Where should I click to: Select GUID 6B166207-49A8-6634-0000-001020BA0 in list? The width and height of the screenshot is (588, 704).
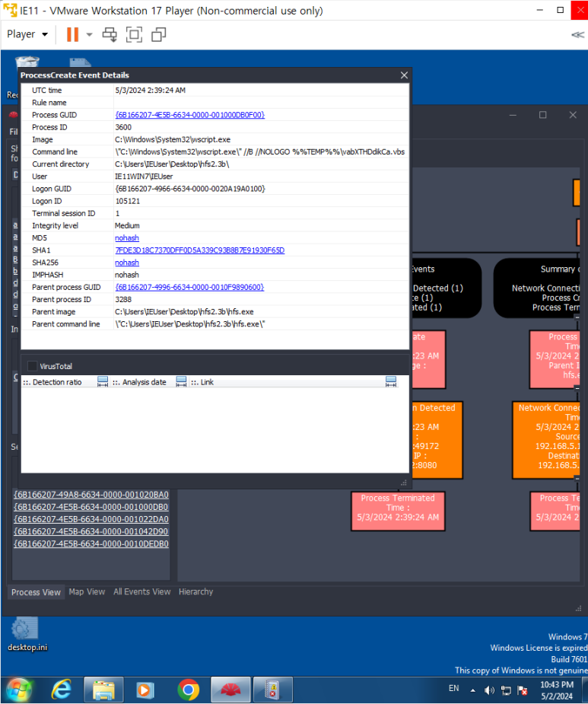91,495
